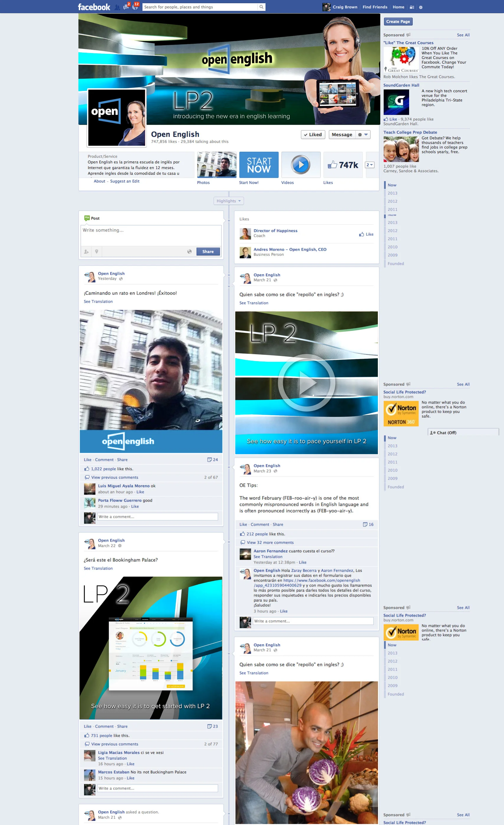
Task: Open the notifications globe with badge 12
Action: coord(135,7)
